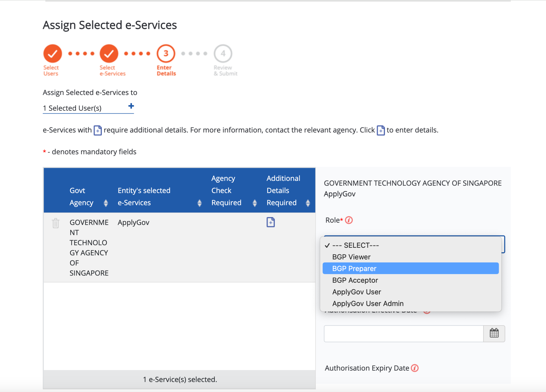This screenshot has height=392, width=546.
Task: Click the document icon after 'e-Services with'
Action: tap(98, 130)
